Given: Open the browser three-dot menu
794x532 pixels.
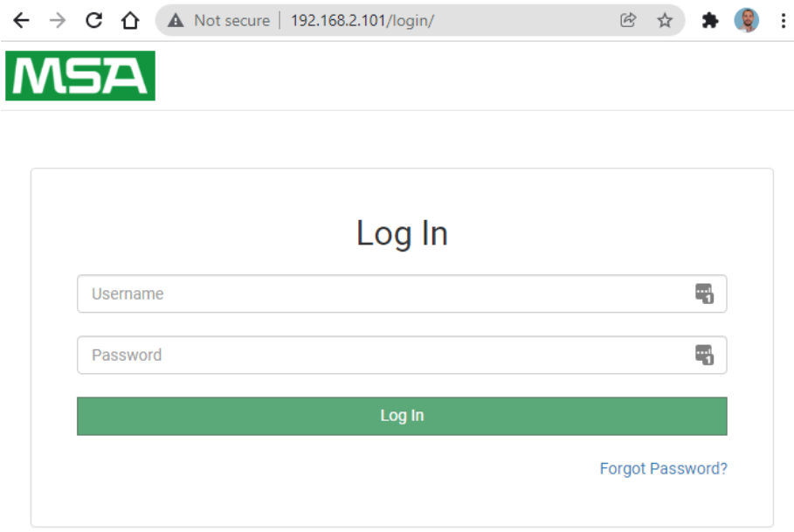Looking at the screenshot, I should (x=783, y=21).
